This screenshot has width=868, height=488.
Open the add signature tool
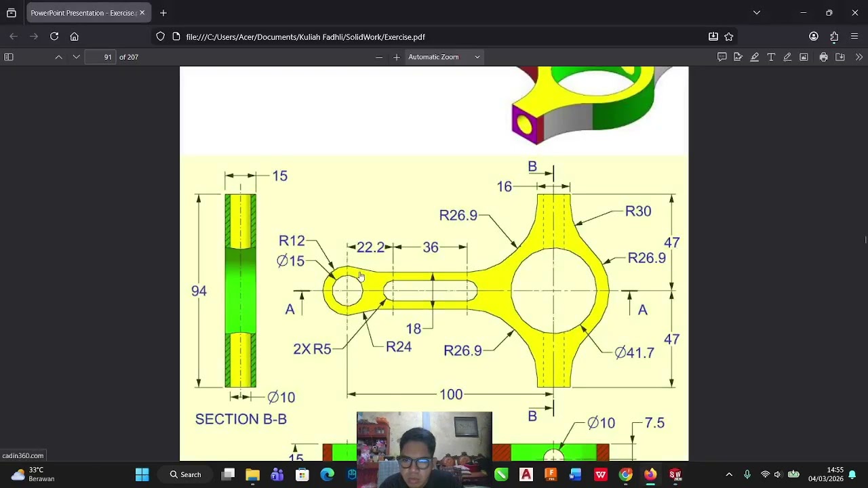[x=738, y=57]
